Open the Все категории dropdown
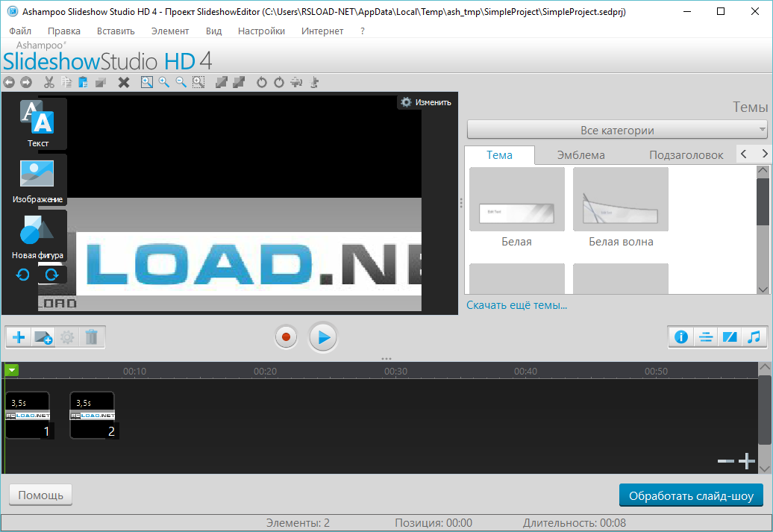The height and width of the screenshot is (532, 773). [617, 130]
